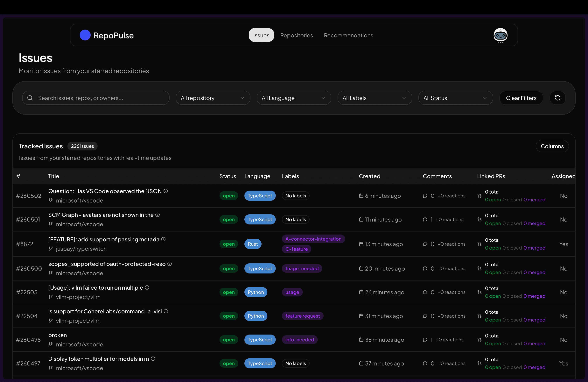This screenshot has height=382, width=588.
Task: Click the branch icon next to juspay/hyperswitch
Action: [50, 249]
